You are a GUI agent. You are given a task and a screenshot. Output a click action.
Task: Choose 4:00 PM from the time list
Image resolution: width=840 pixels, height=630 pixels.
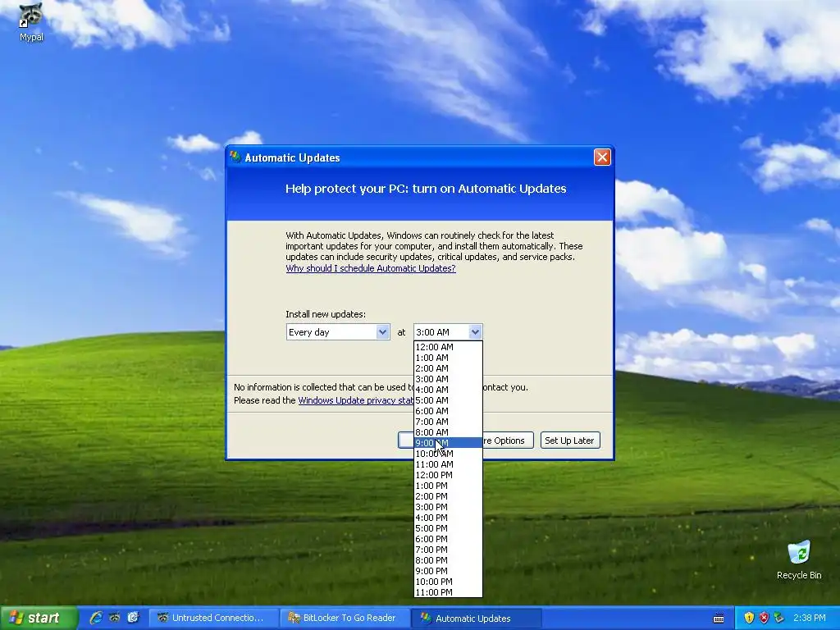(448, 518)
